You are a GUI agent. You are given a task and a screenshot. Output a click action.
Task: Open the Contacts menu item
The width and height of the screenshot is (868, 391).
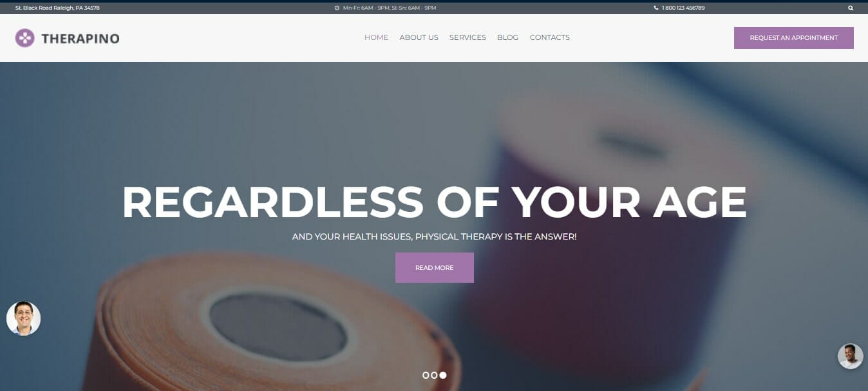[x=550, y=37]
